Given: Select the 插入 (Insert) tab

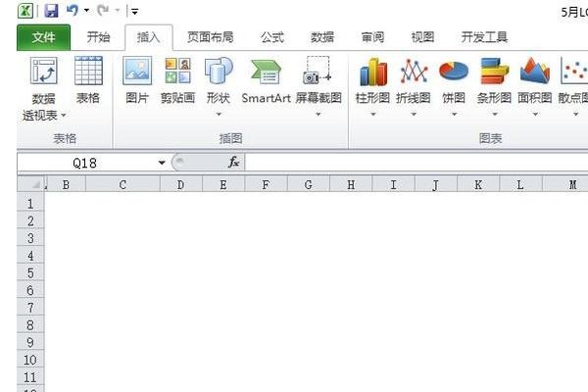Looking at the screenshot, I should pyautogui.click(x=149, y=37).
